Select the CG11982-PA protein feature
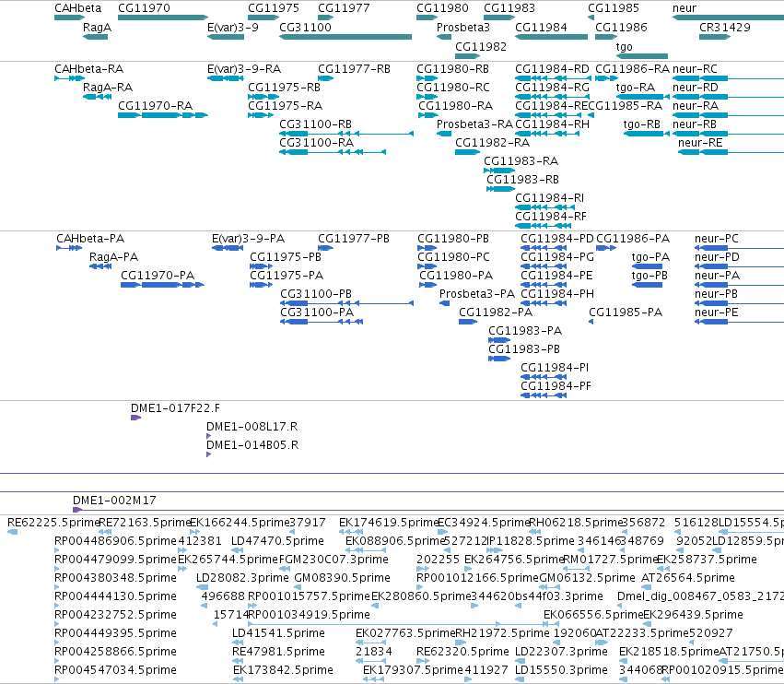Image resolution: width=784 pixels, height=684 pixels. coord(468,322)
